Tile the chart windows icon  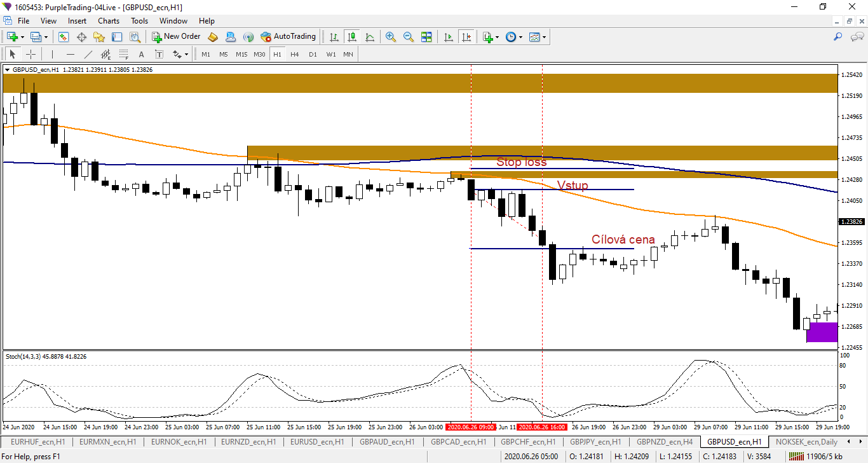[426, 37]
